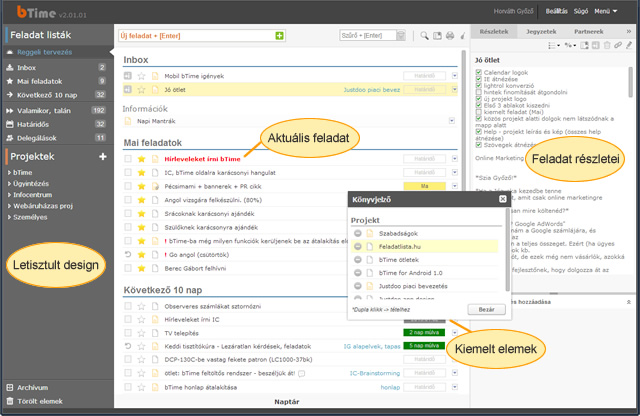The height and width of the screenshot is (416, 640).
Task: Open dropdown arrow on Napi Mantrák row
Action: [x=452, y=121]
